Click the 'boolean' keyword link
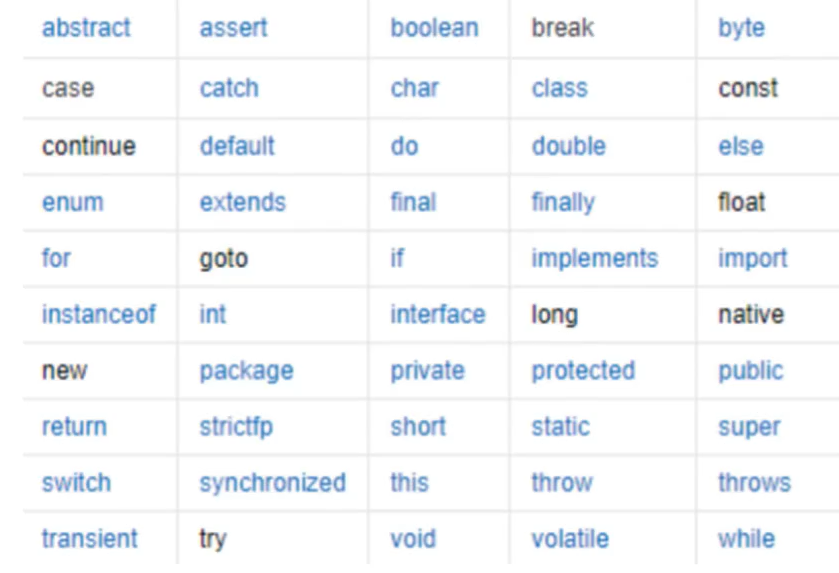The image size is (839, 573). pos(434,28)
